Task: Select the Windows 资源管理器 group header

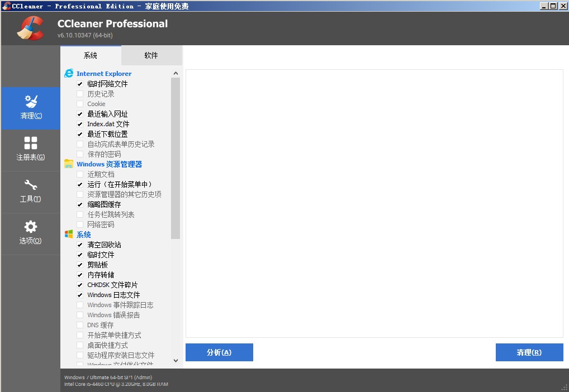Action: pos(109,164)
